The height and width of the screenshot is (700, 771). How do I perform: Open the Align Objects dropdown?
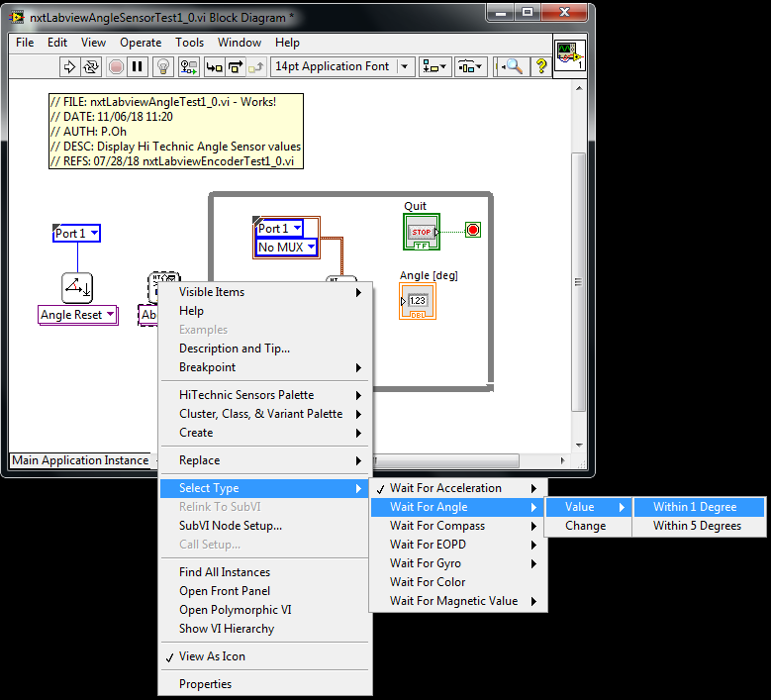(x=434, y=66)
